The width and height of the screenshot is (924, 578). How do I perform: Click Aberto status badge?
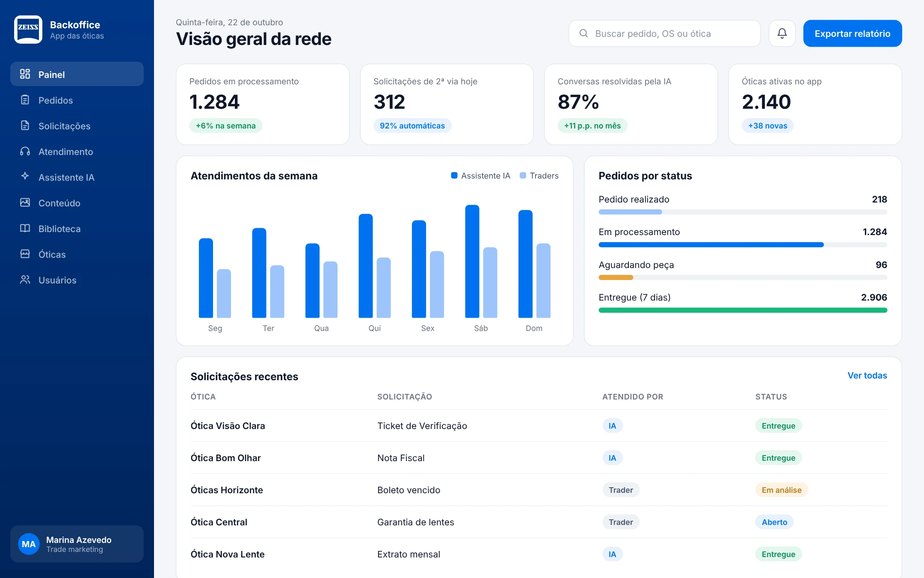click(774, 522)
